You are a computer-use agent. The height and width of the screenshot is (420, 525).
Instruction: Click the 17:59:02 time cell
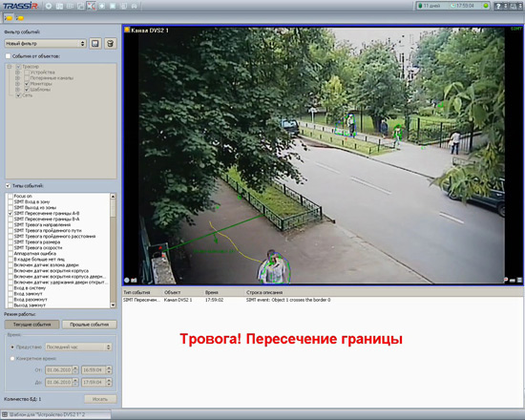click(x=214, y=300)
